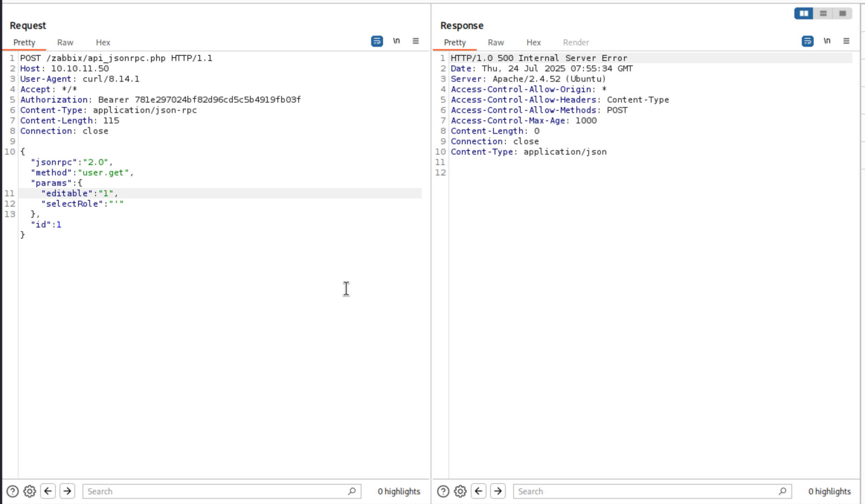
Task: Click the "jsonrpc":"2.0" line
Action: click(72, 162)
